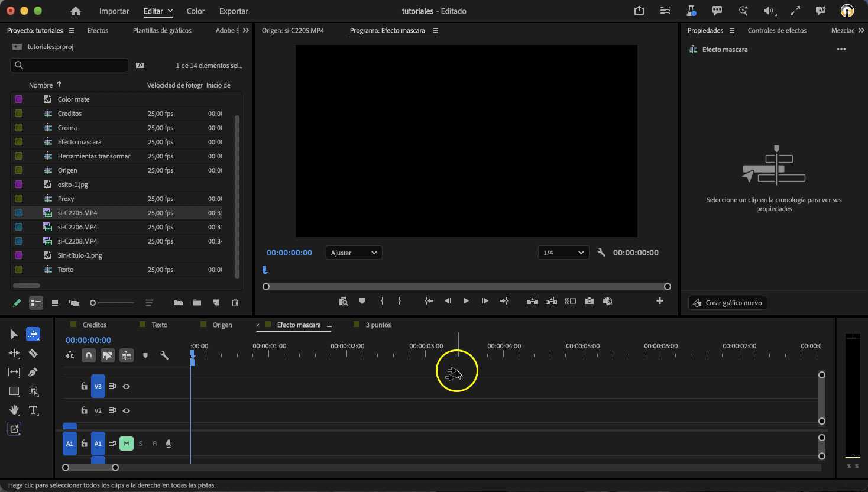Image resolution: width=868 pixels, height=492 pixels.
Task: Click the Project panel search field
Action: click(x=69, y=65)
